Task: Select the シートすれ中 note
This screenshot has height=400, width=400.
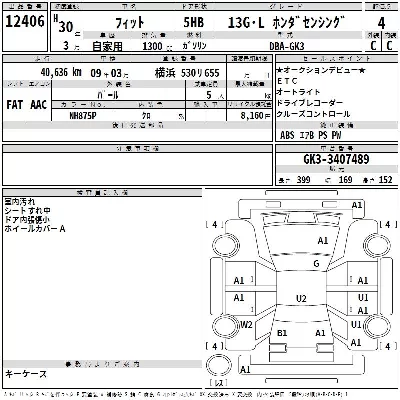Action: 27,211
